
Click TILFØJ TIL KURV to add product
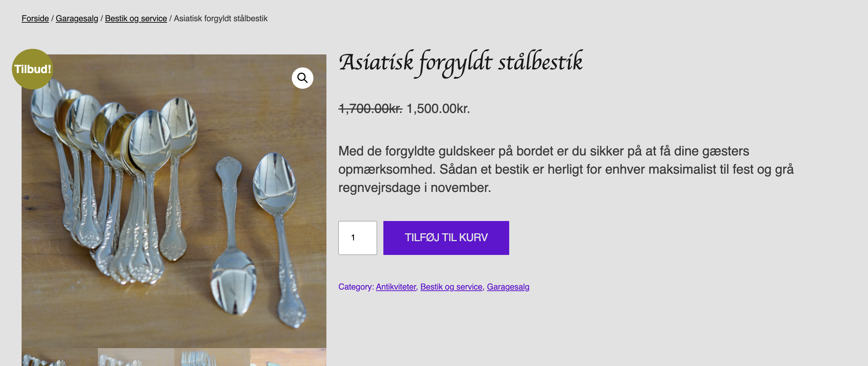point(446,237)
